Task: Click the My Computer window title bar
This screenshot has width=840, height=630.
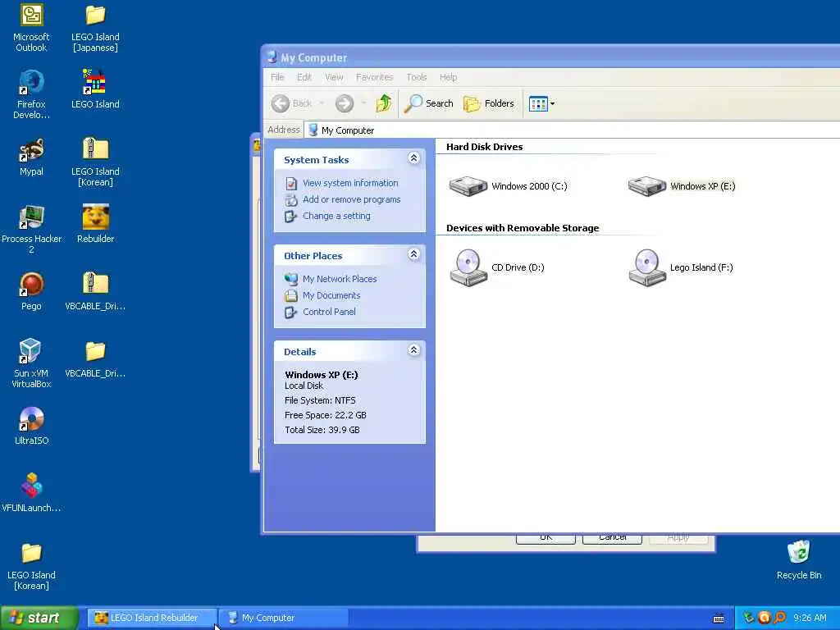Action: click(x=552, y=57)
